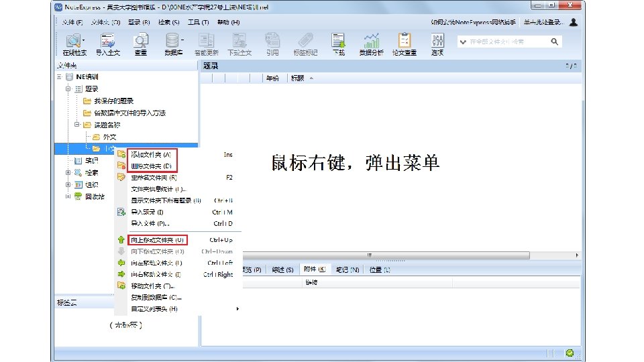Viewport: 644px width, 362px height.
Task: Open the 帮助 (H) menu
Action: tap(228, 22)
